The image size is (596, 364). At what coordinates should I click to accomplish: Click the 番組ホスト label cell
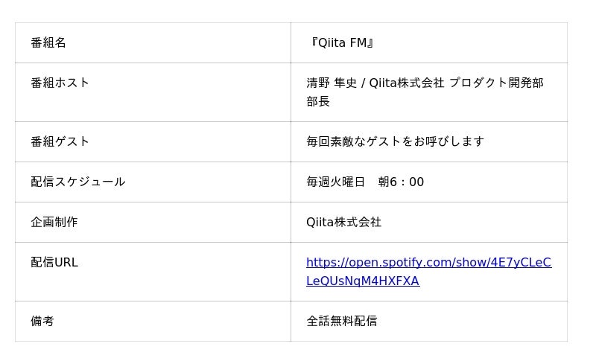click(x=60, y=83)
